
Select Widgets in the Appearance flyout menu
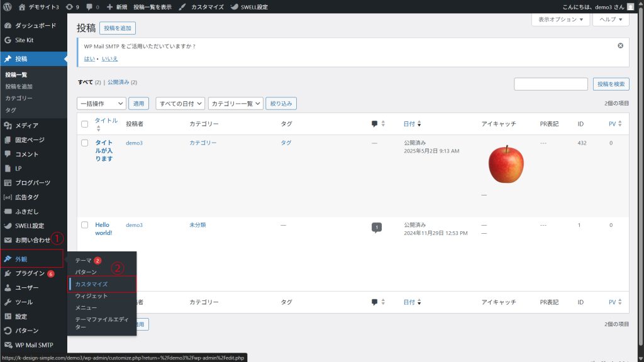(91, 296)
